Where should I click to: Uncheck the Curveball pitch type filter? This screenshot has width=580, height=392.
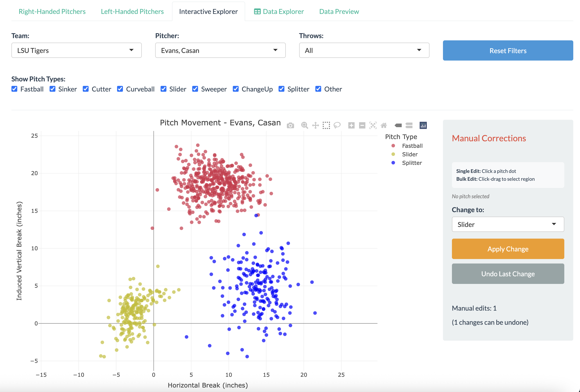(120, 89)
